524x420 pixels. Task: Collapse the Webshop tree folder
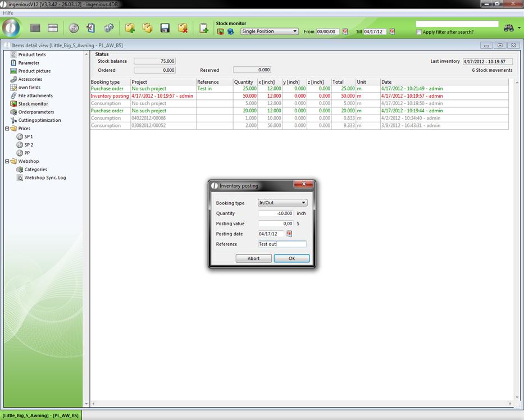pos(7,161)
